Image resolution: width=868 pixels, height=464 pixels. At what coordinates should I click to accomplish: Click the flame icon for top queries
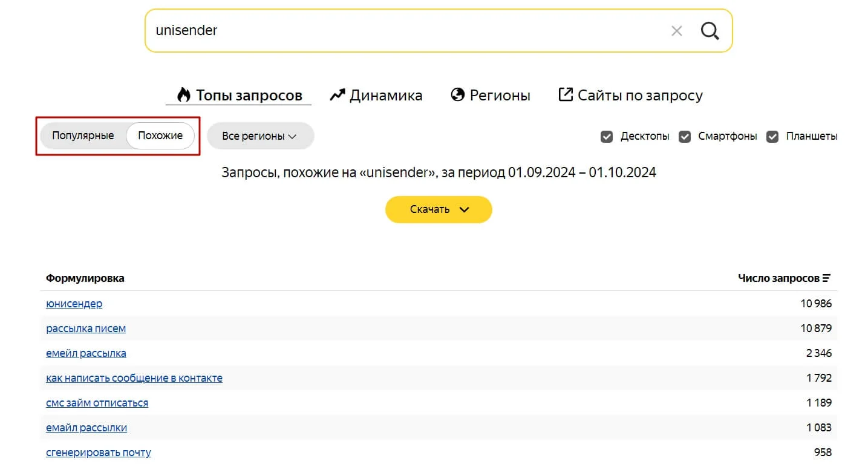(x=183, y=95)
